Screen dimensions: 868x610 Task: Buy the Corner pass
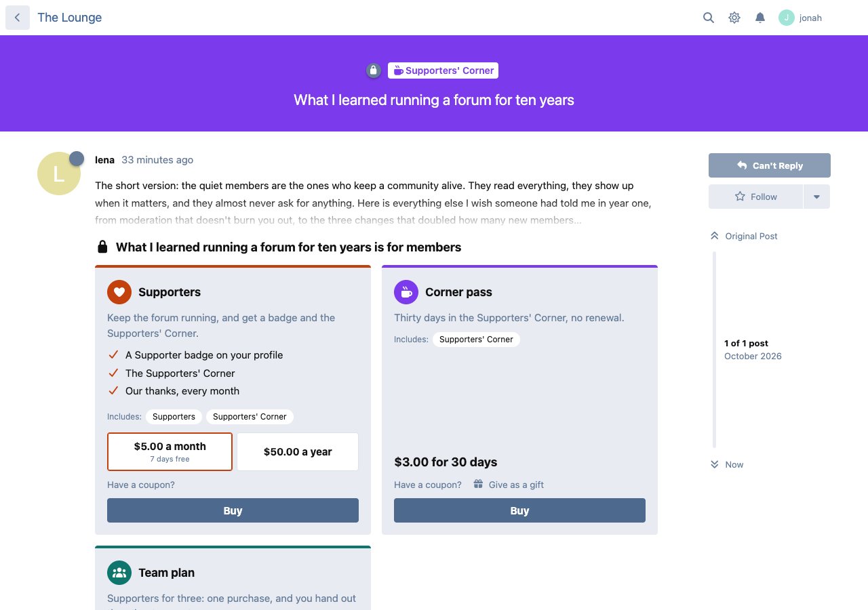point(519,510)
